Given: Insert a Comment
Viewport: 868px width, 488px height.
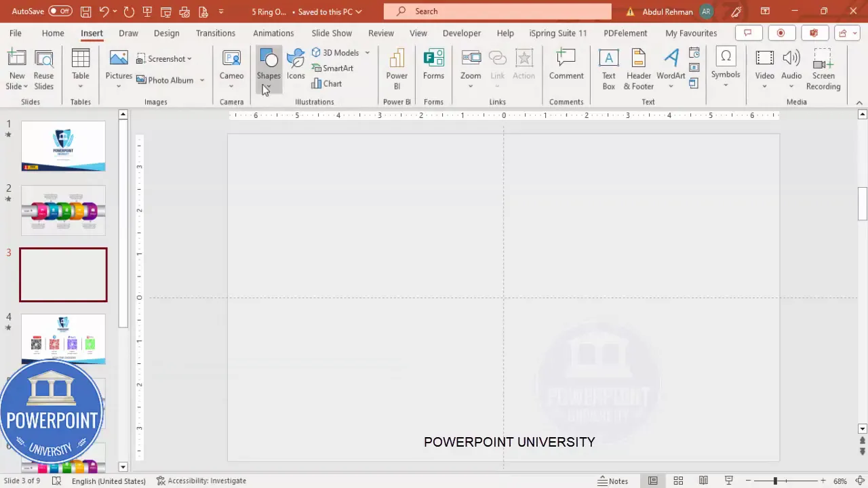Looking at the screenshot, I should tap(566, 65).
